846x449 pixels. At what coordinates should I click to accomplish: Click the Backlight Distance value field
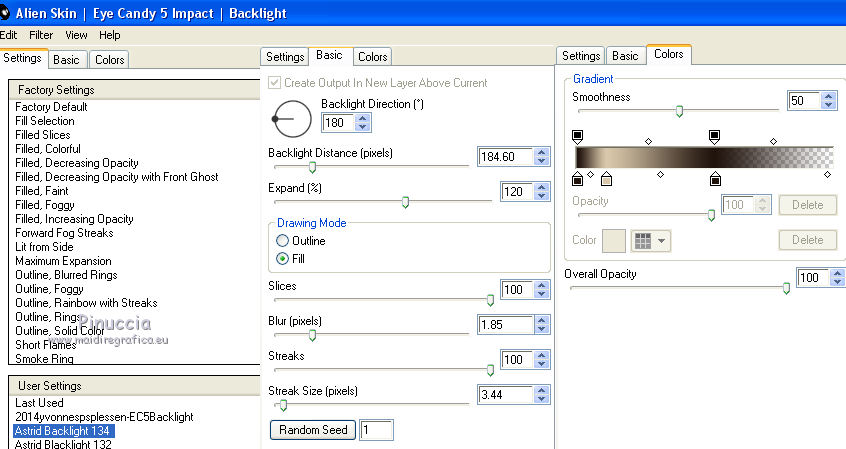506,157
